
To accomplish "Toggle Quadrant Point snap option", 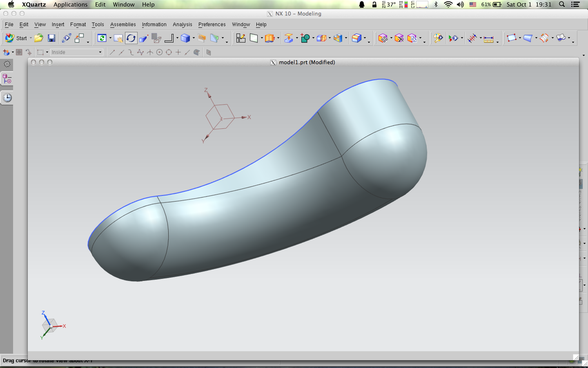I will point(169,52).
